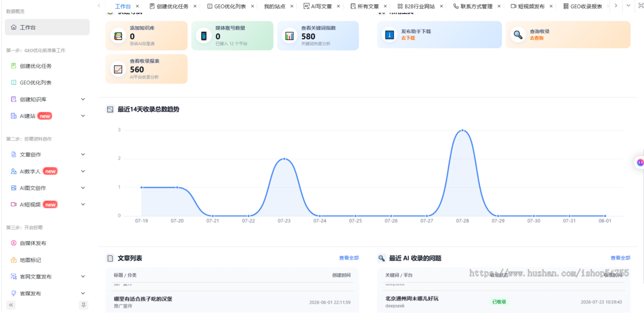The image size is (644, 313).
Task: Click the 去查询 link
Action: pos(536,38)
